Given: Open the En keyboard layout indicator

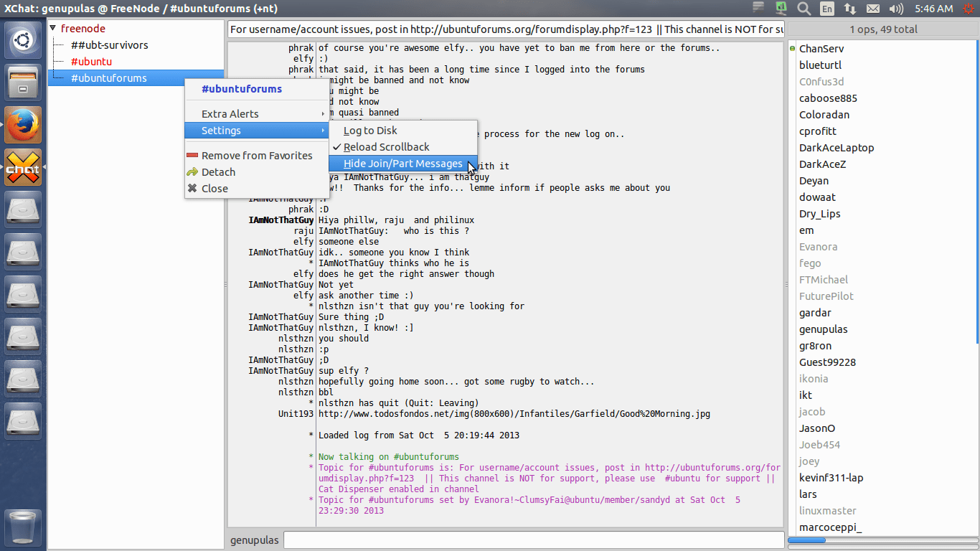Looking at the screenshot, I should coord(827,9).
